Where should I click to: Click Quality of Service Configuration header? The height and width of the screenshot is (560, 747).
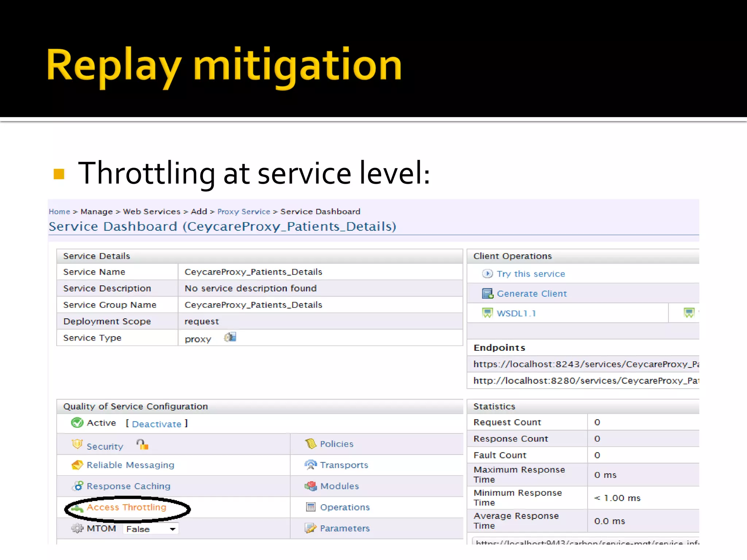[260, 406]
